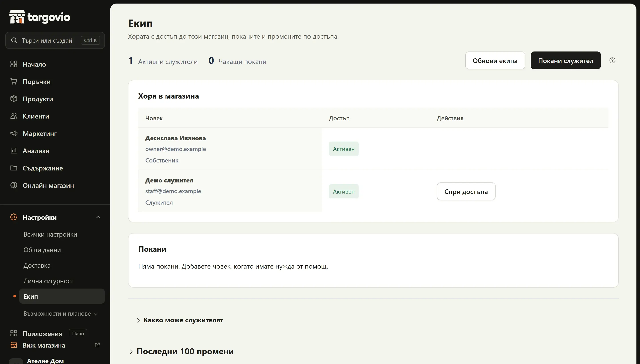Collapse the Настройки section chevron
The image size is (640, 364).
[x=98, y=217]
